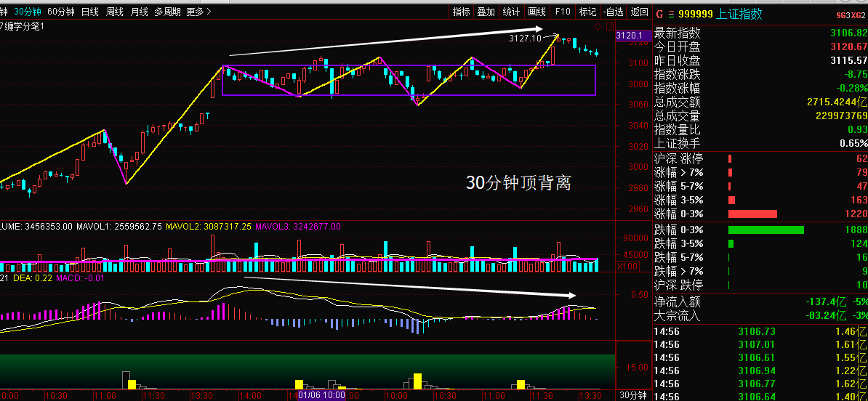Select the 跌幅 3-5% row label
The width and height of the screenshot is (868, 401).
[679, 244]
